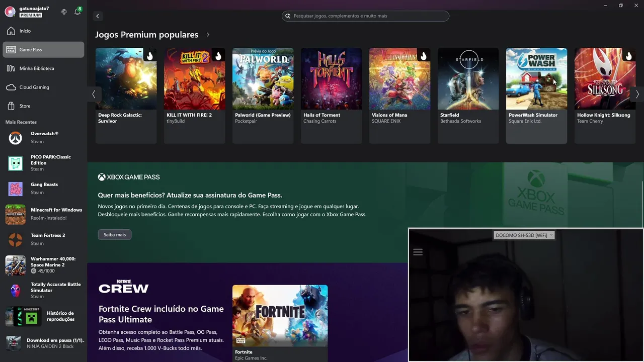Open Halls of Torment card
Viewport: 644px width, 362px height.
point(331,96)
